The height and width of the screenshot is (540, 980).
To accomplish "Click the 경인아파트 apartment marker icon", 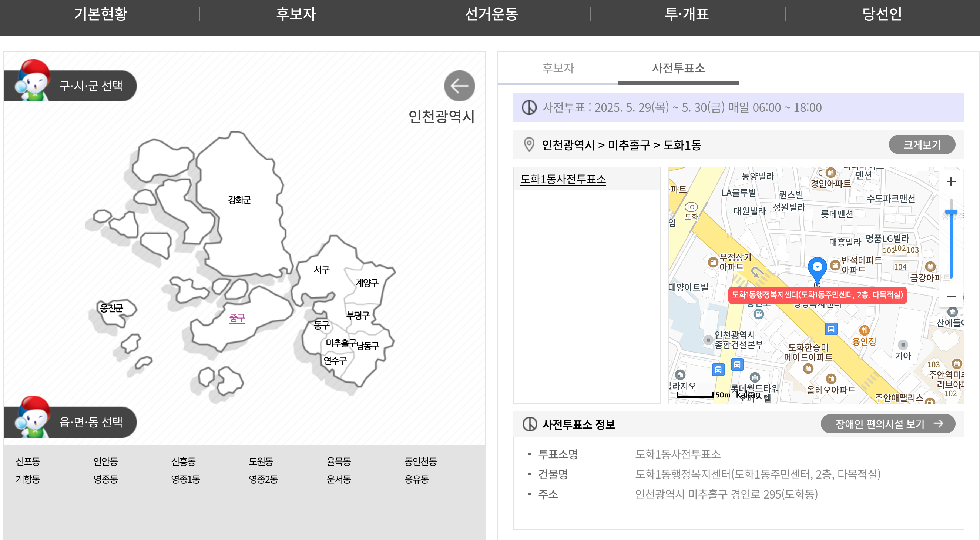I will click(x=831, y=173).
